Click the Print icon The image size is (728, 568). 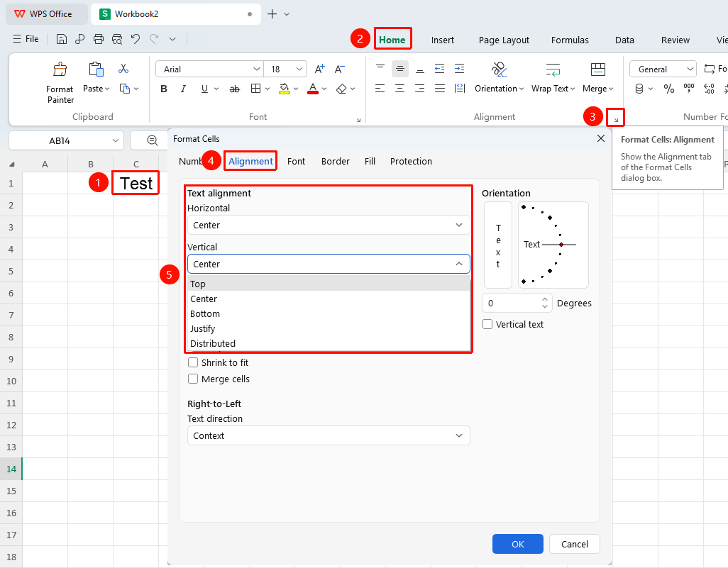98,39
